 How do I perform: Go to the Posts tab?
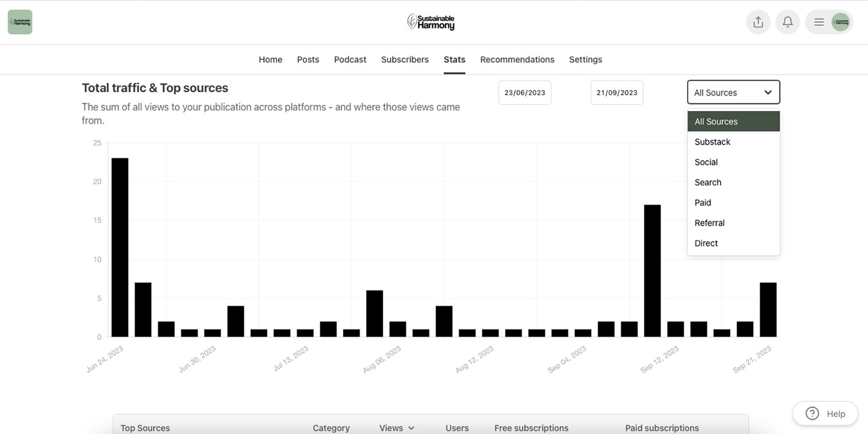tap(308, 59)
